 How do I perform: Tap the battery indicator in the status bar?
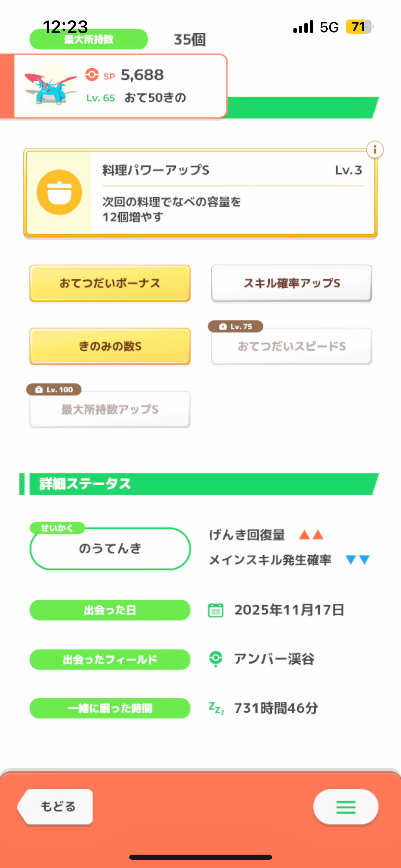coord(359,27)
